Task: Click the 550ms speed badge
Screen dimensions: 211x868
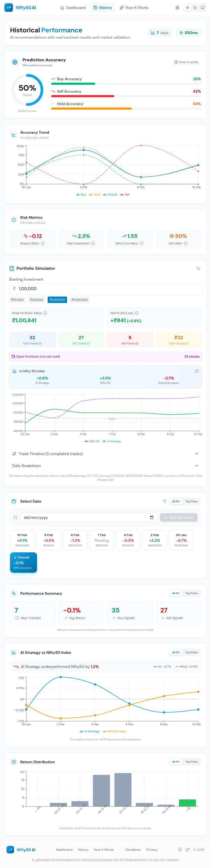Action: click(x=188, y=33)
